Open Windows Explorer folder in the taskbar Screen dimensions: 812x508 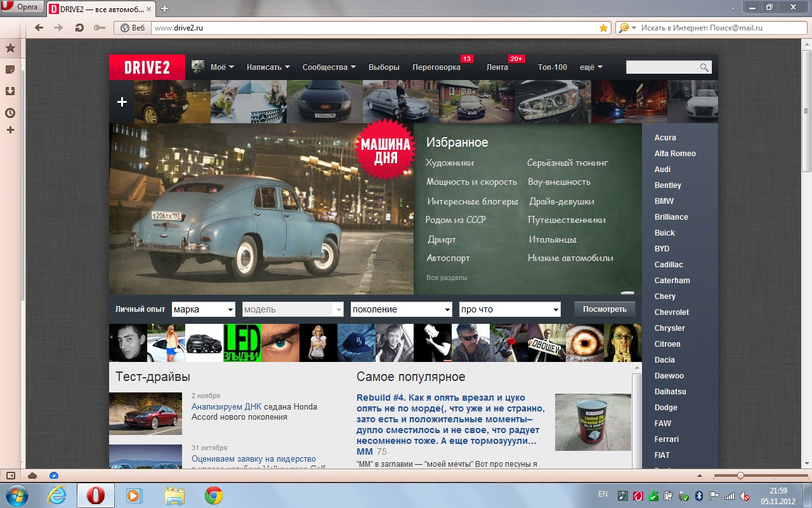click(x=174, y=495)
